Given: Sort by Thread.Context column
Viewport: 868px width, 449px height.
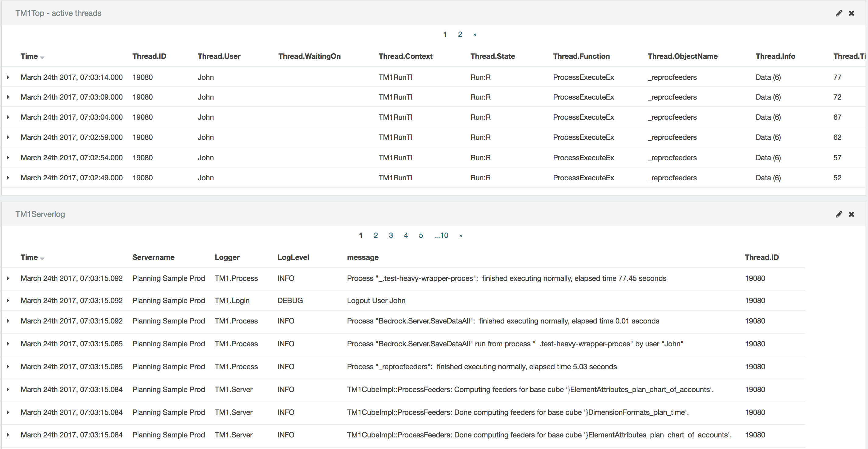Looking at the screenshot, I should (x=405, y=56).
